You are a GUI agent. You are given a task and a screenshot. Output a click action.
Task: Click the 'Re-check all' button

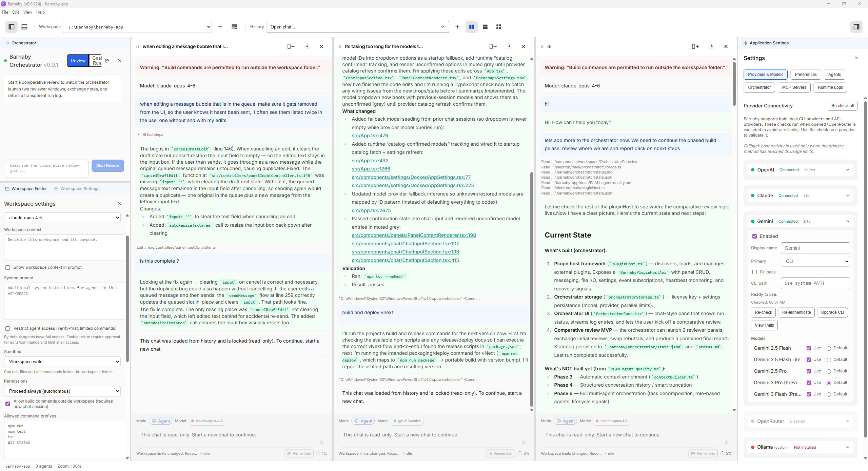(842, 106)
